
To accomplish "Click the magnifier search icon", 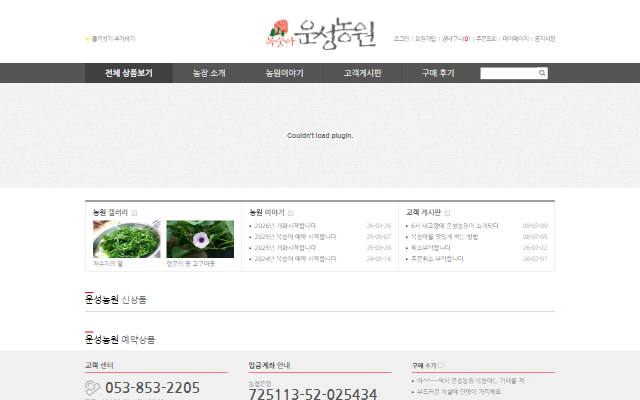I will [x=542, y=73].
